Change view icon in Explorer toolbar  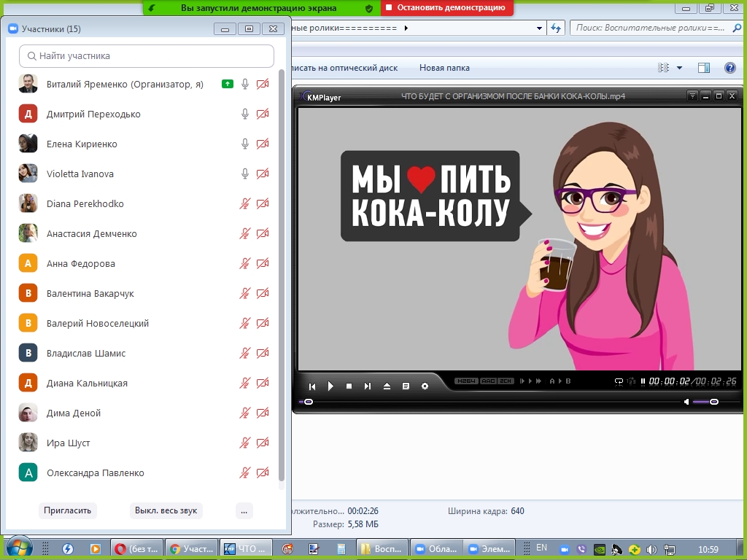tap(663, 68)
